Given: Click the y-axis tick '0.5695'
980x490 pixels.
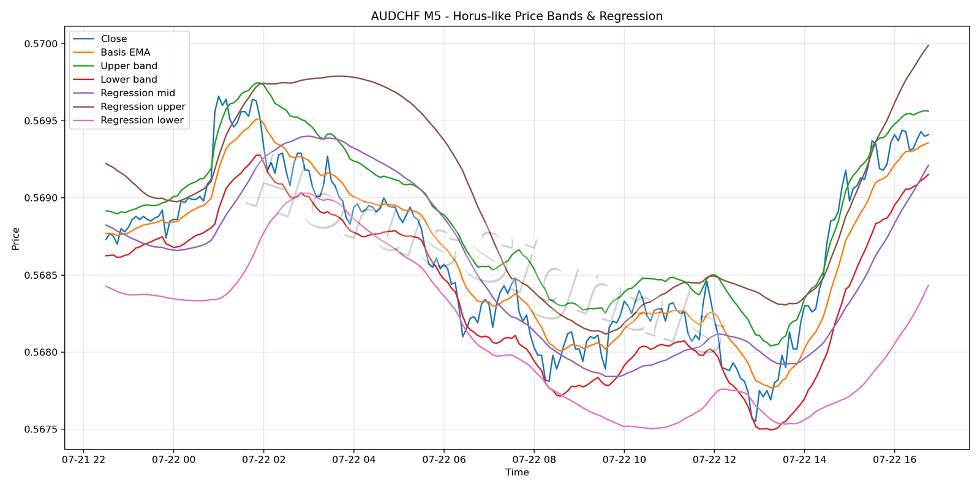Looking at the screenshot, I should click(40, 121).
